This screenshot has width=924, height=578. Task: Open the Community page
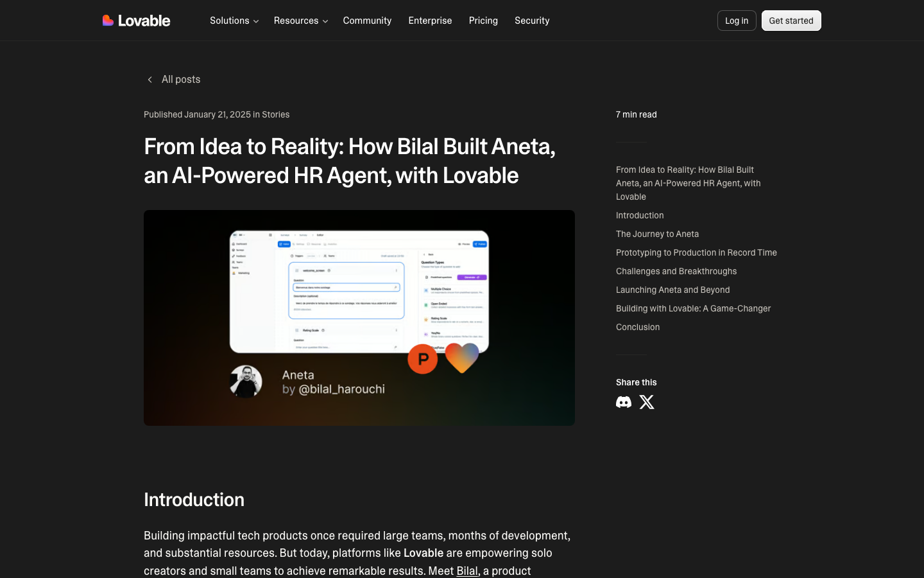pyautogui.click(x=367, y=21)
